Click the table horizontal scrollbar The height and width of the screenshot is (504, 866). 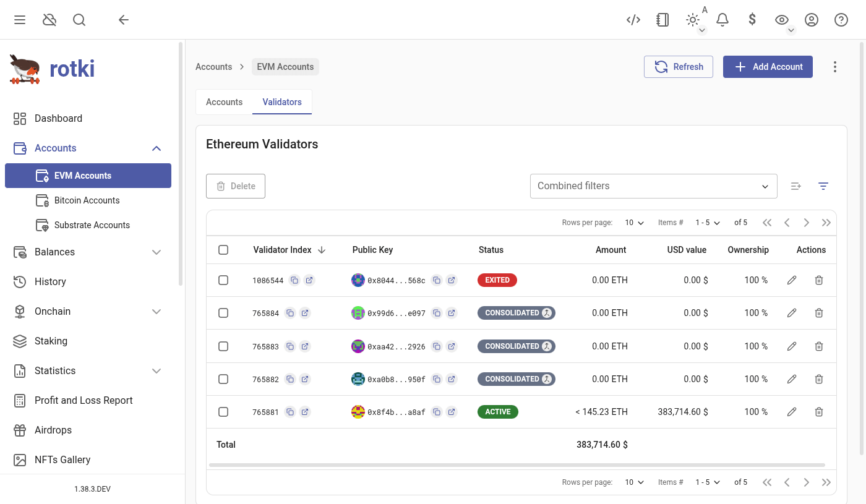[517, 465]
